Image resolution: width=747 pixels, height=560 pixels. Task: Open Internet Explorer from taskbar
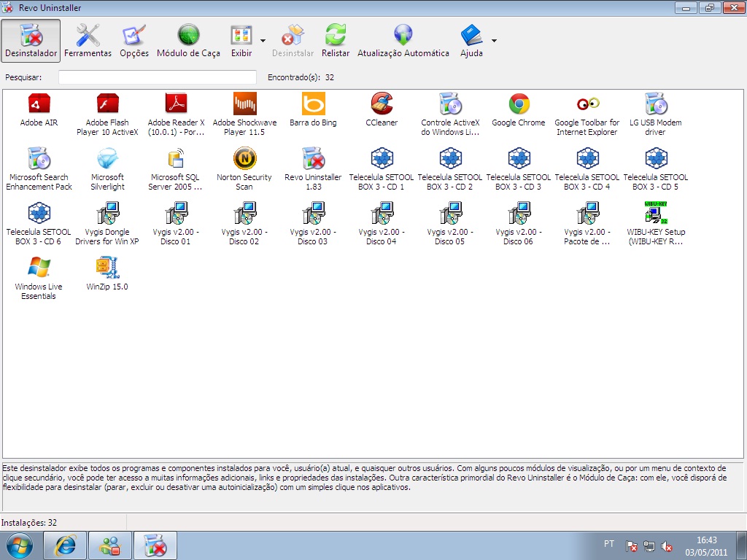coord(65,545)
